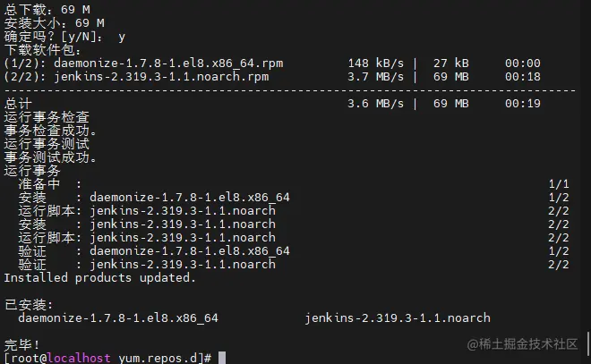Viewport: 591px width, 364px height.
Task: Click the terminal cursor block at prompt
Action: click(221, 358)
